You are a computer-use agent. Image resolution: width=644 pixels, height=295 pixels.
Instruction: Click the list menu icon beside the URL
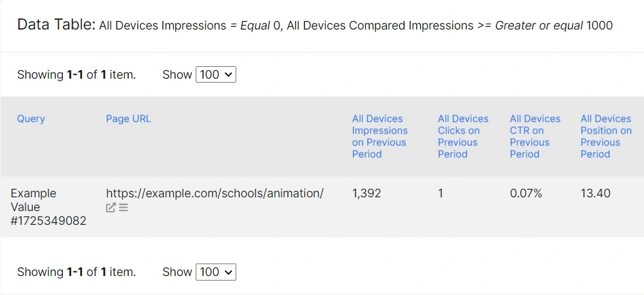[x=124, y=208]
